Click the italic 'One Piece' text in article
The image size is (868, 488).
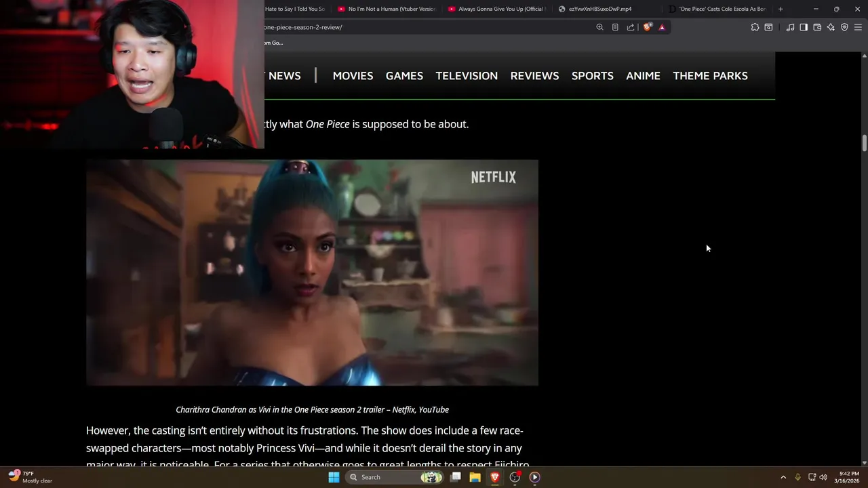tap(328, 124)
